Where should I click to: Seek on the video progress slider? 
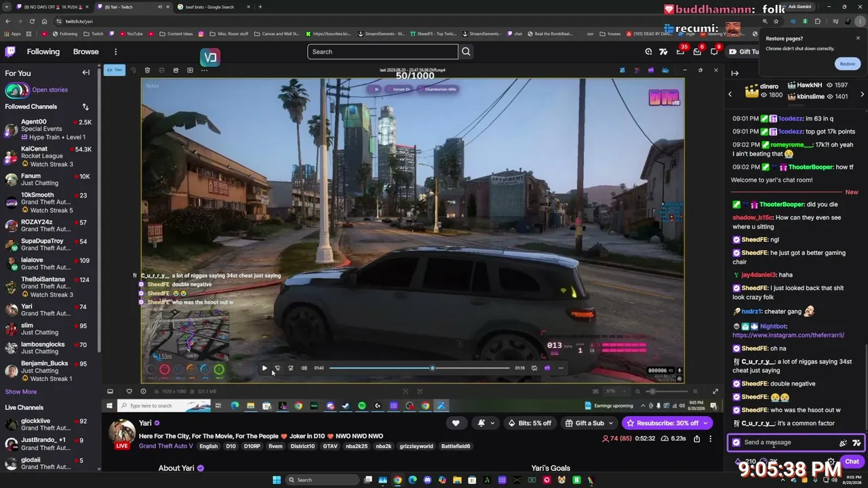[x=420, y=368]
